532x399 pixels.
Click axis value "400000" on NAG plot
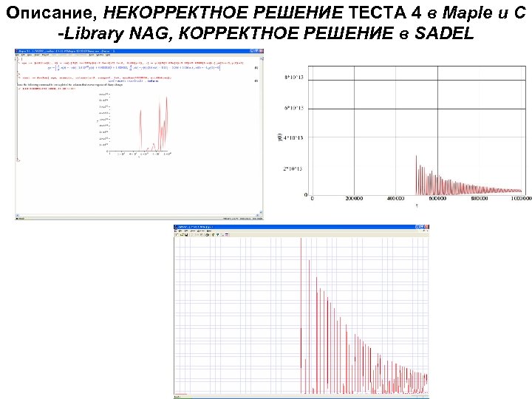coord(395,198)
